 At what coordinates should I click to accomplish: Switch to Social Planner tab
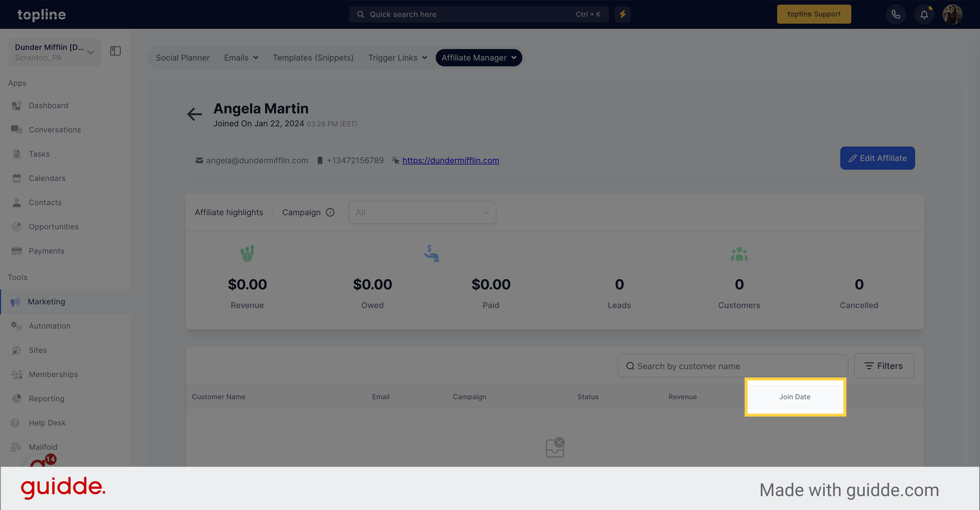tap(183, 58)
